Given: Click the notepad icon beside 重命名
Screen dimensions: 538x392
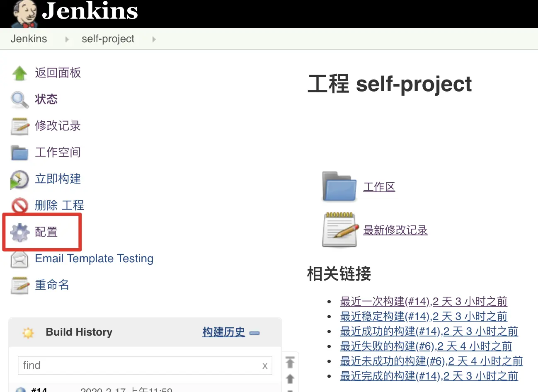Looking at the screenshot, I should 19,285.
